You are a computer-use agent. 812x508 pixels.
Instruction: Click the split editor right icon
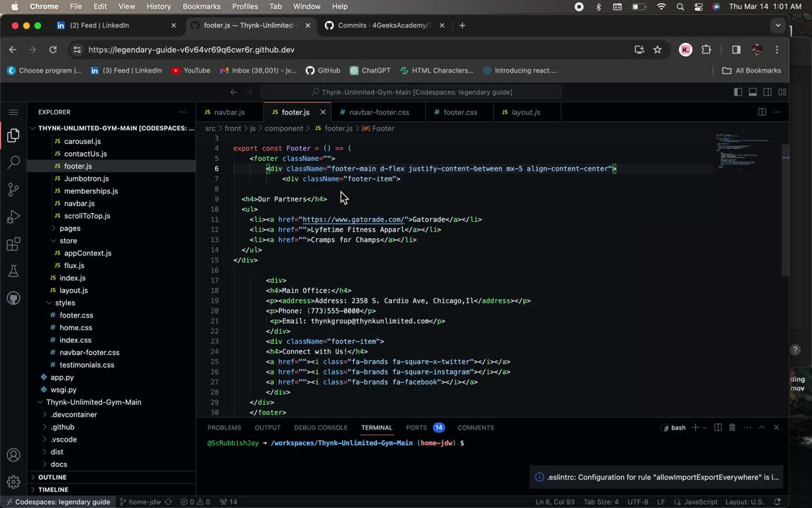pos(762,112)
